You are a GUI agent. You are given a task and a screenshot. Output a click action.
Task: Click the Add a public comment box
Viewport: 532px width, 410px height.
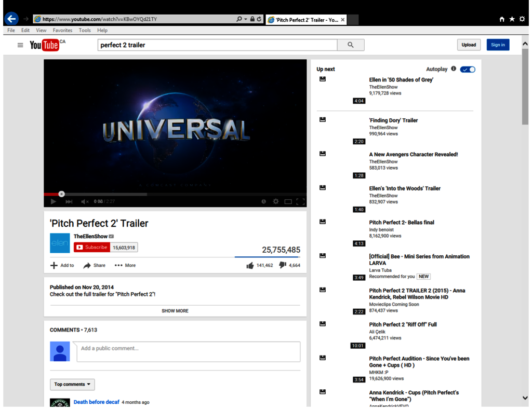click(189, 352)
